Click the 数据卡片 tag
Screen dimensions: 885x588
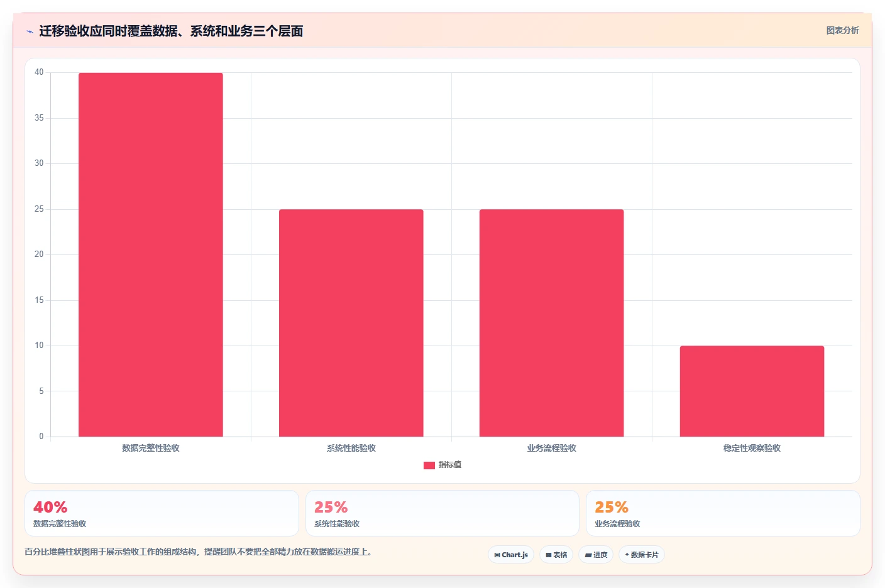pyautogui.click(x=642, y=555)
